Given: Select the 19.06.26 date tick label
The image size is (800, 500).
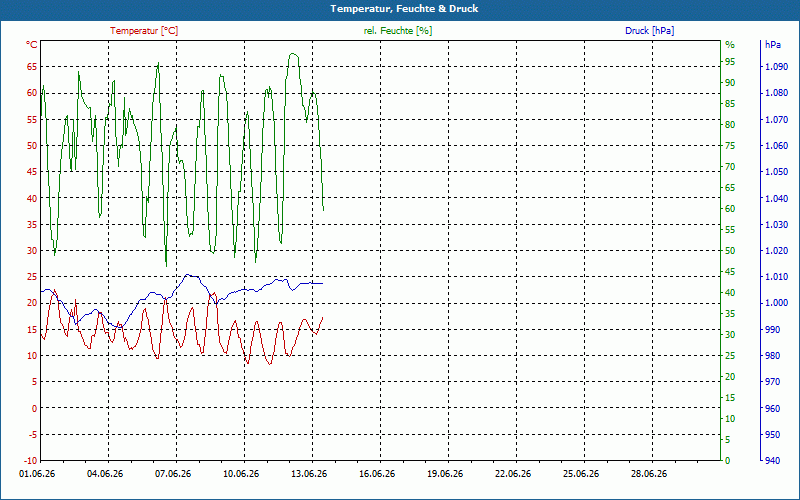Looking at the screenshot, I should click(x=445, y=474).
